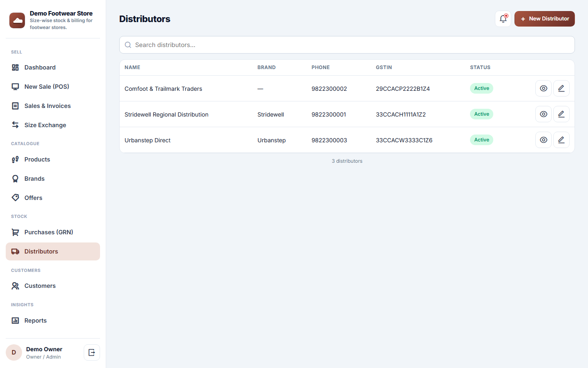The width and height of the screenshot is (588, 368).
Task: Focus the Search distributors field
Action: (x=347, y=45)
